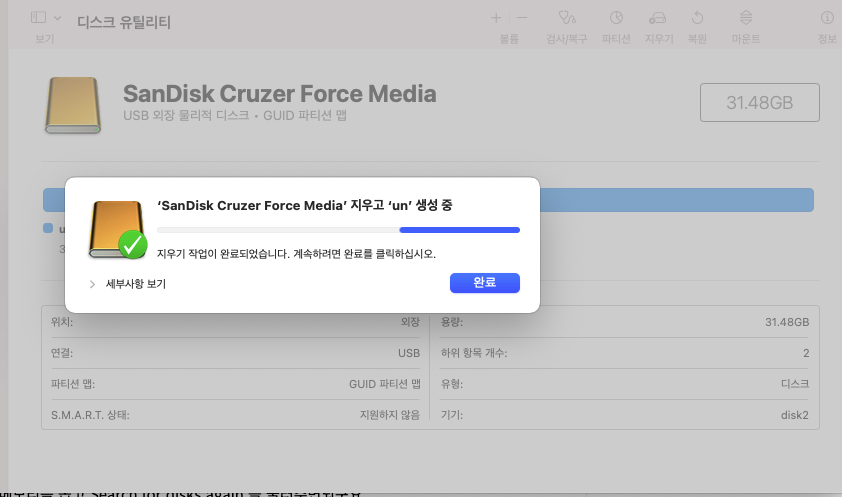This screenshot has height=497, width=842.
Task: Open the 파티션 partition pie icon
Action: point(616,18)
